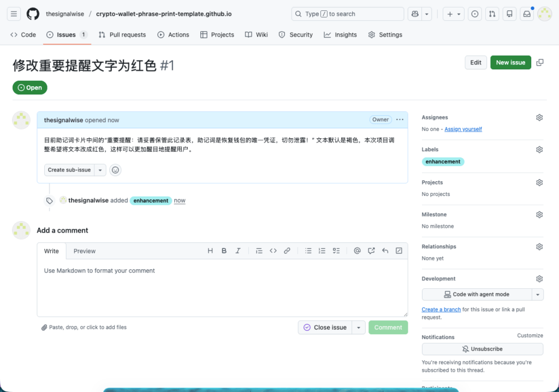The width and height of the screenshot is (559, 392).
Task: Open the notifications inbox icon
Action: 527,14
